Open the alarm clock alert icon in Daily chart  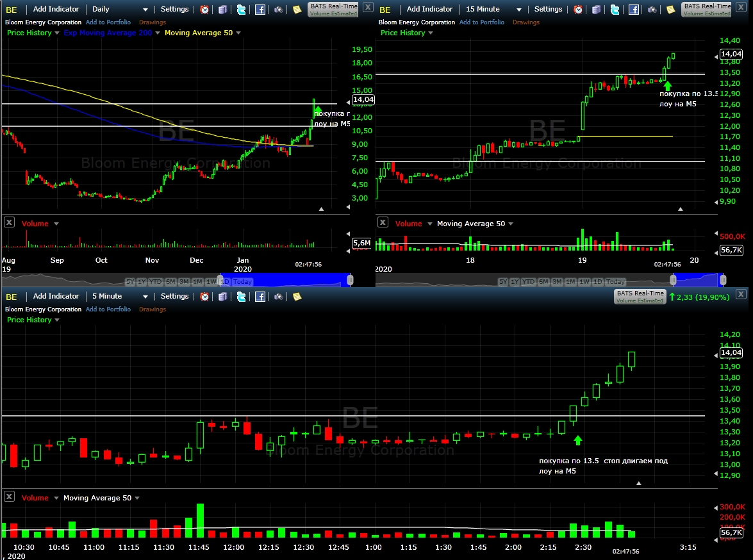pyautogui.click(x=204, y=10)
